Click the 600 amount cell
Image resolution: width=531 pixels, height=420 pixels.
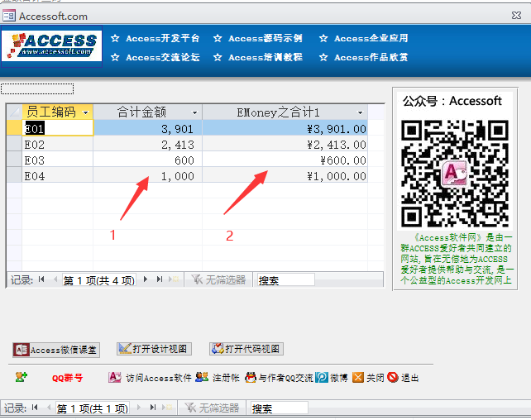pos(148,160)
